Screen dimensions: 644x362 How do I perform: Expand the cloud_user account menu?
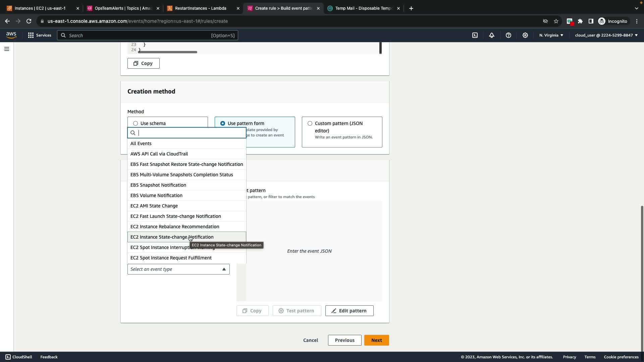point(606,35)
